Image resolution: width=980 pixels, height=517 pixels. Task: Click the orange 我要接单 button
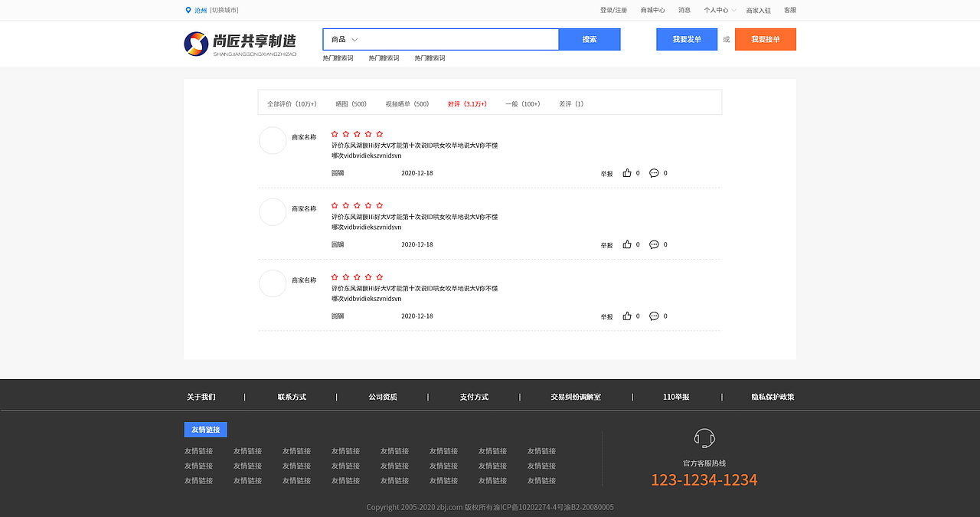766,39
